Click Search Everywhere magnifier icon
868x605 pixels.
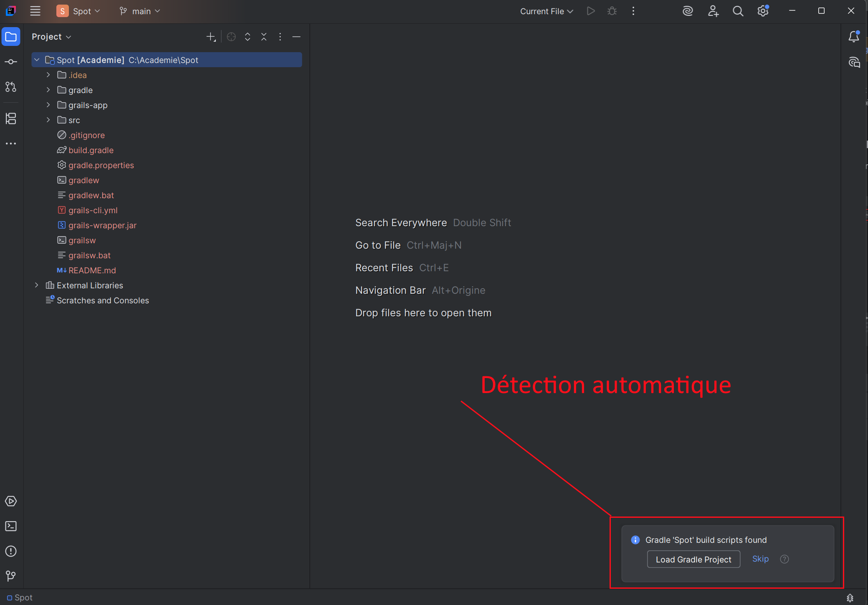click(x=738, y=11)
